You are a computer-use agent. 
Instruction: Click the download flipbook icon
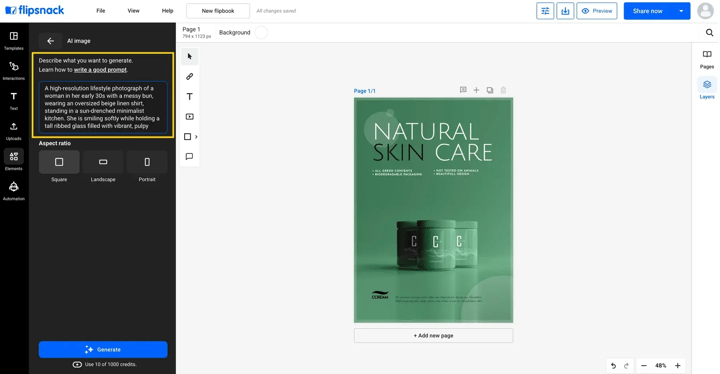coord(565,11)
